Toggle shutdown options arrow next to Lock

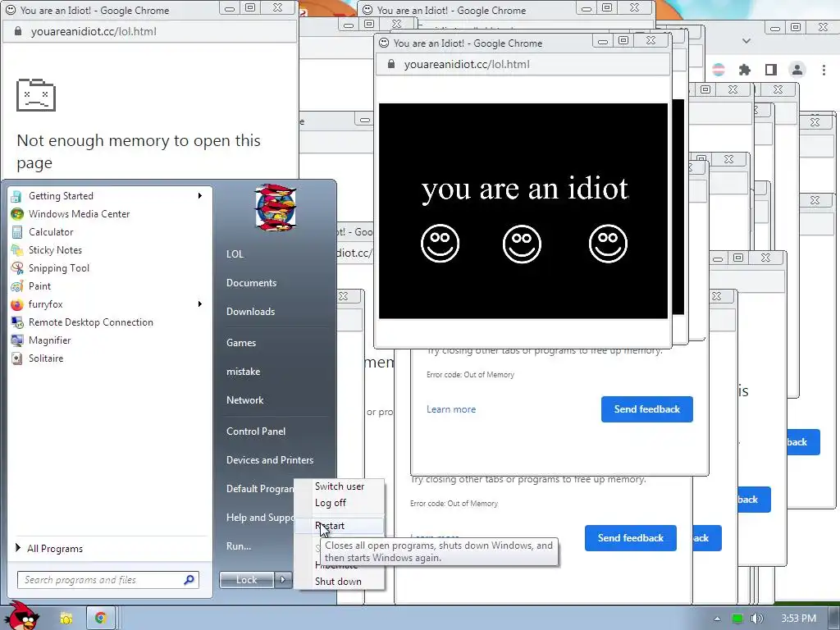(283, 580)
